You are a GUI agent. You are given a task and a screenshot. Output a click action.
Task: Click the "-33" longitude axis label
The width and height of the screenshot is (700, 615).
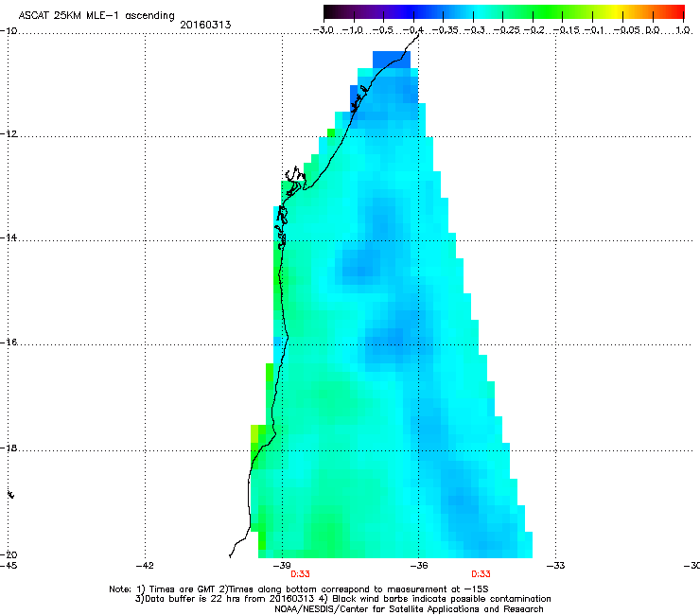[x=555, y=565]
